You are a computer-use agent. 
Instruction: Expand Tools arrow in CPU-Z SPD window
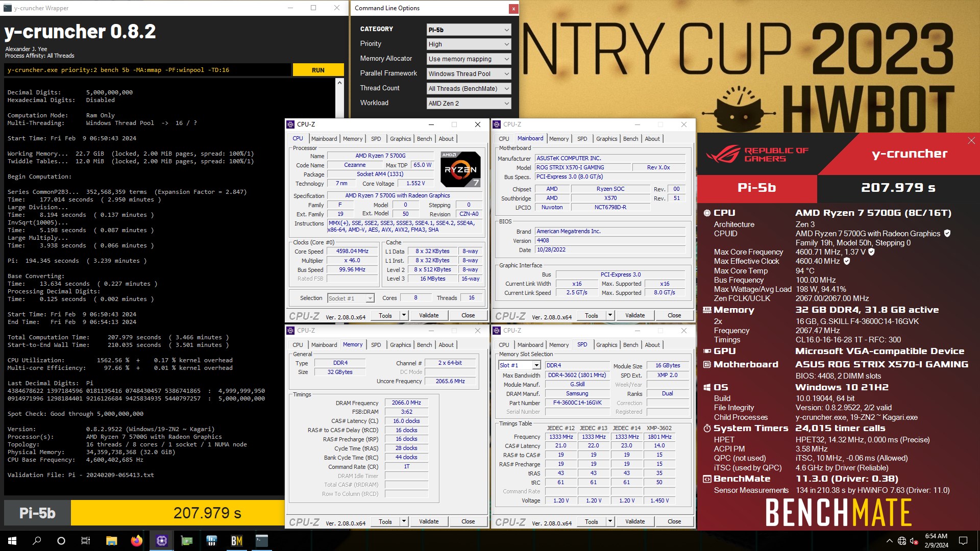pos(610,521)
